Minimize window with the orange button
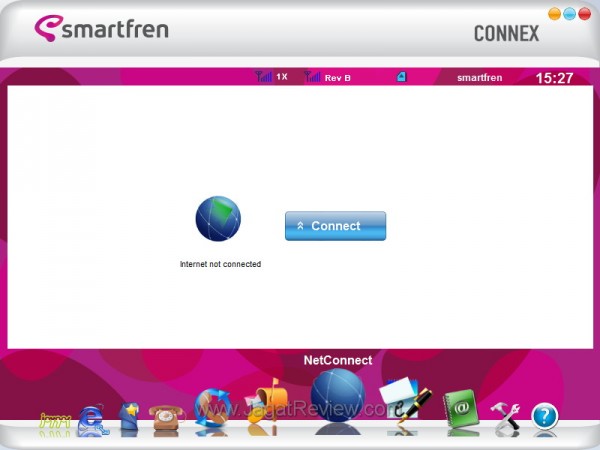This screenshot has width=600, height=450. pyautogui.click(x=554, y=14)
